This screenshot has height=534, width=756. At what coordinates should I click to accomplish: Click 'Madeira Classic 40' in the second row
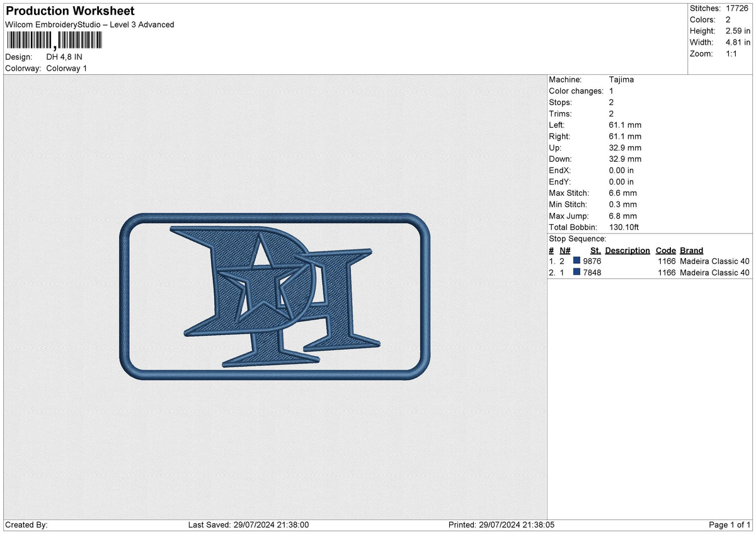(715, 273)
